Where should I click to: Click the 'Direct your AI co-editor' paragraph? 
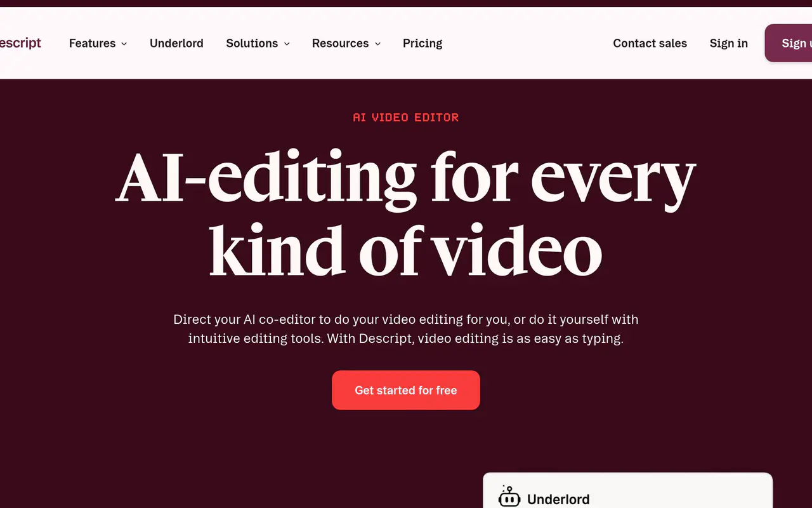point(406,329)
